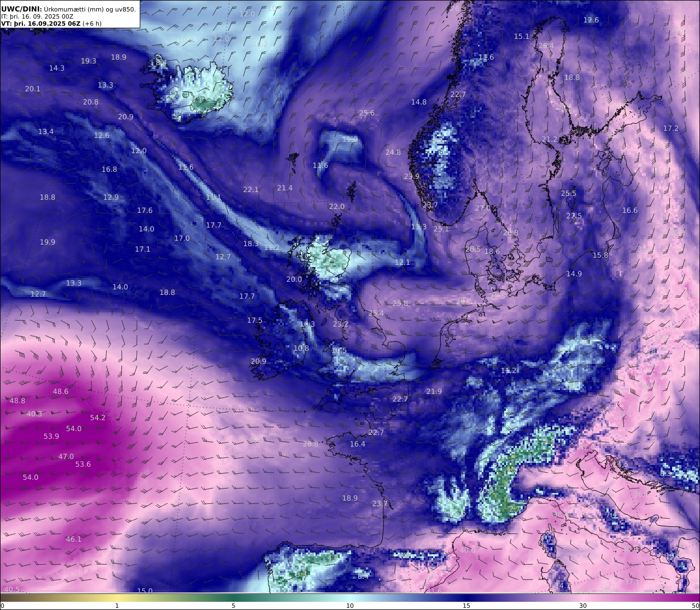Click the 27.5 value label
Image resolution: width=700 pixels, height=610 pixels.
(x=574, y=216)
